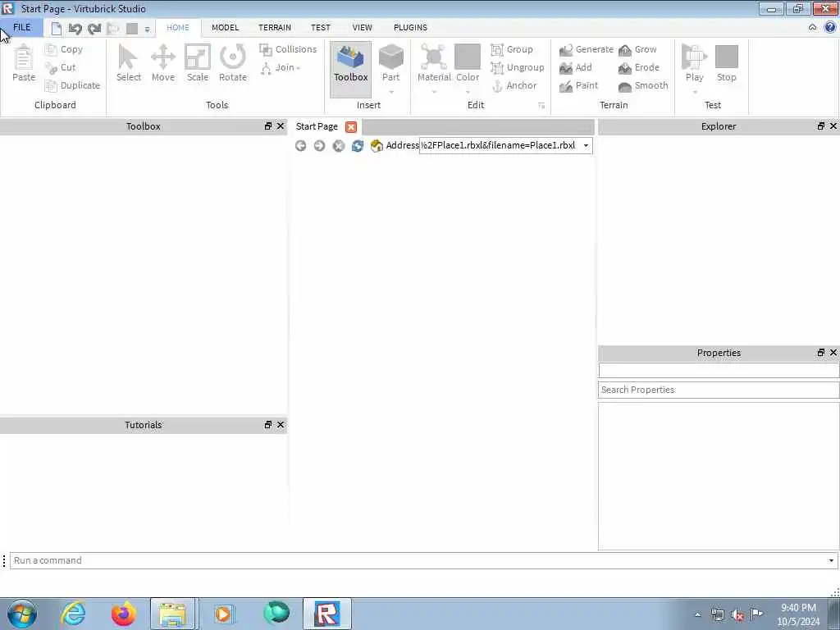Click the browser Stop loading icon
The height and width of the screenshot is (630, 840).
339,146
